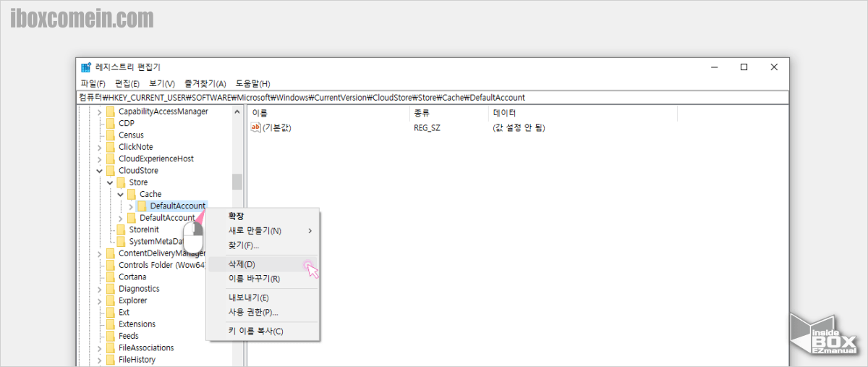Choose 확장 in the context menu
The image size is (868, 367).
(x=263, y=216)
